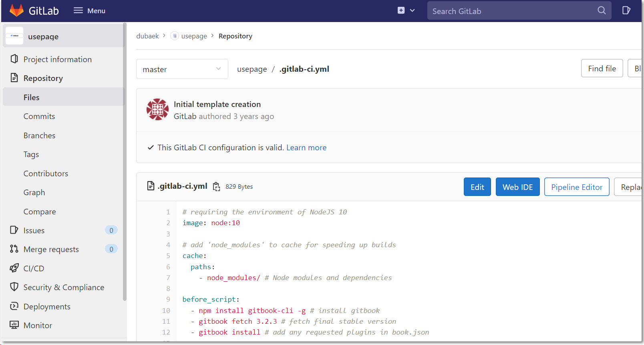
Task: Open the hamburger Menu
Action: [x=89, y=11]
